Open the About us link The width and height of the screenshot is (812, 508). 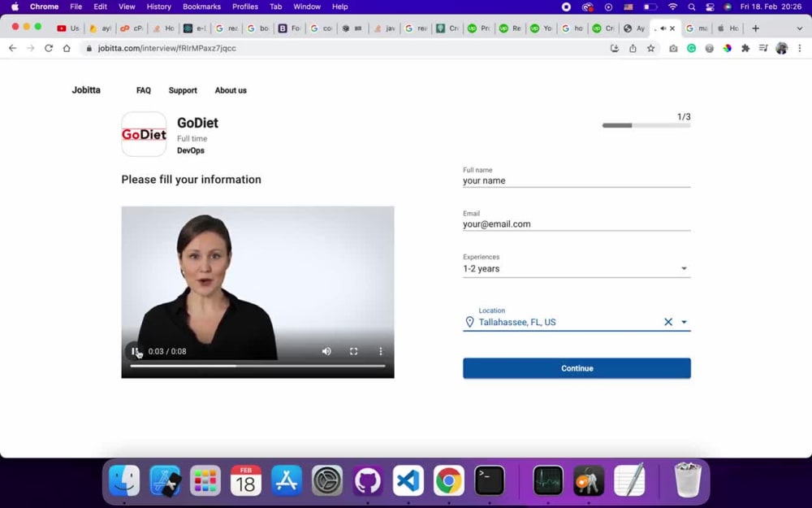tap(231, 90)
